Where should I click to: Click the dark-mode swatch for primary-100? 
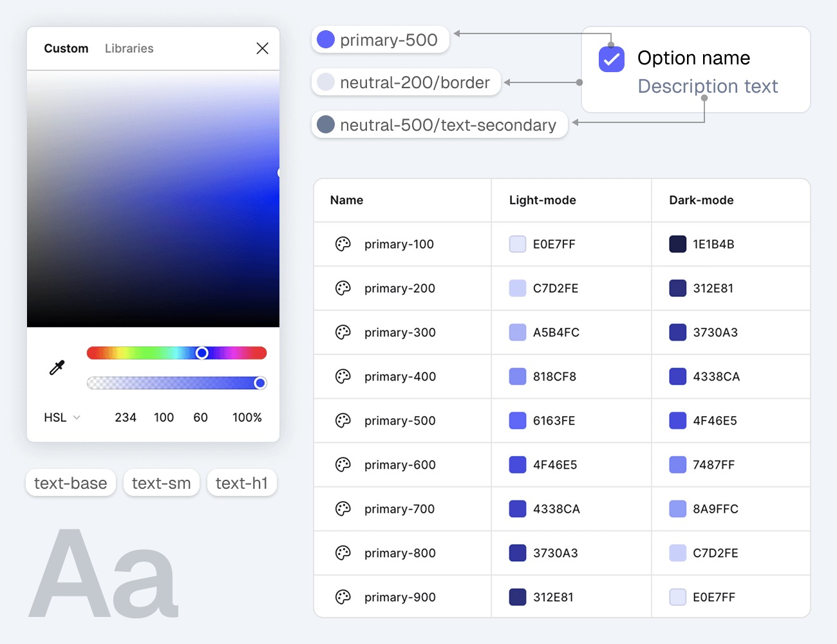tap(677, 244)
